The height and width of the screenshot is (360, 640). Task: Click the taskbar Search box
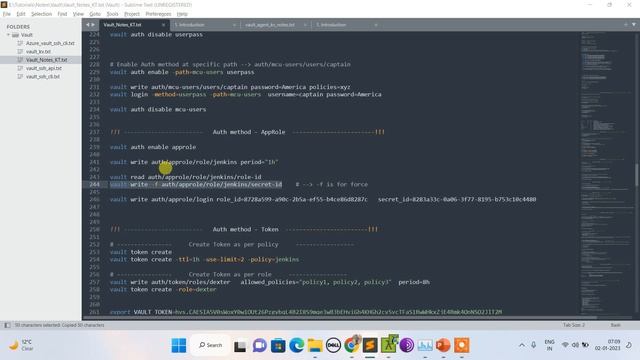coord(211,345)
